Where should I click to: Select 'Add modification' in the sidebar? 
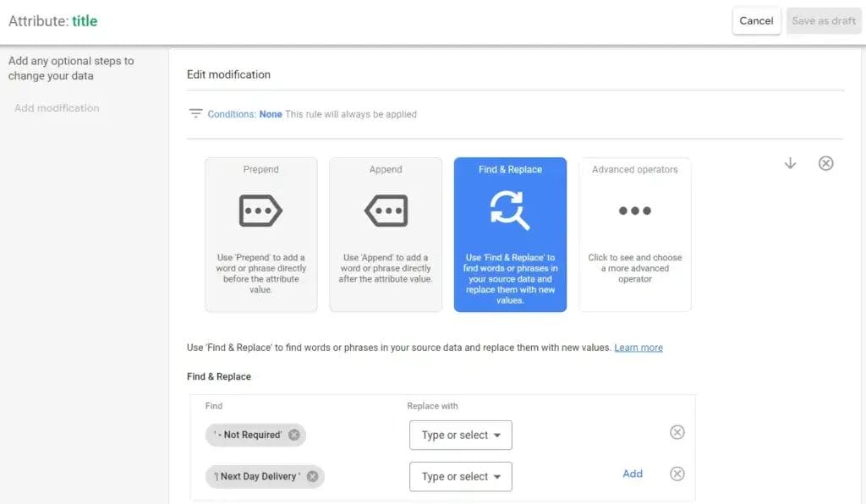[57, 107]
